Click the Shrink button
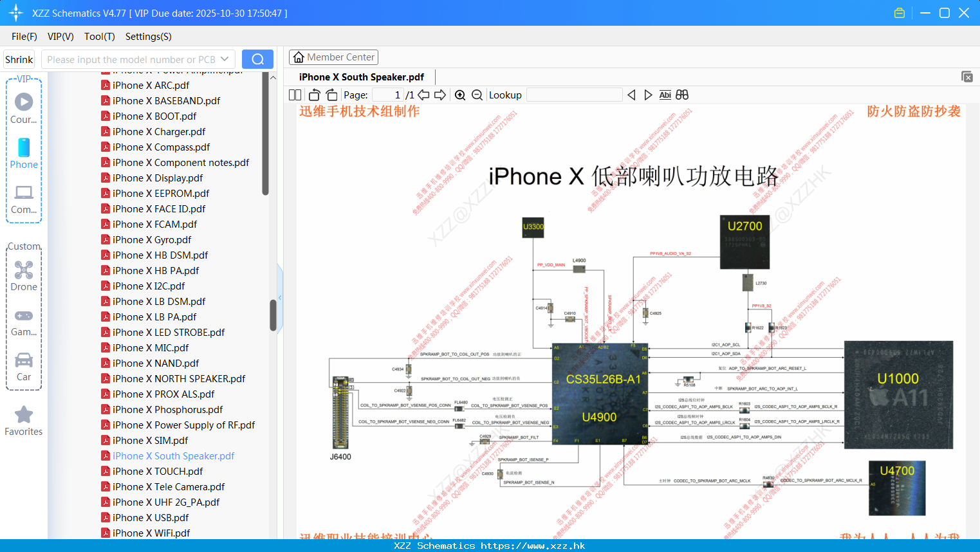Image resolution: width=980 pixels, height=552 pixels. tap(19, 59)
